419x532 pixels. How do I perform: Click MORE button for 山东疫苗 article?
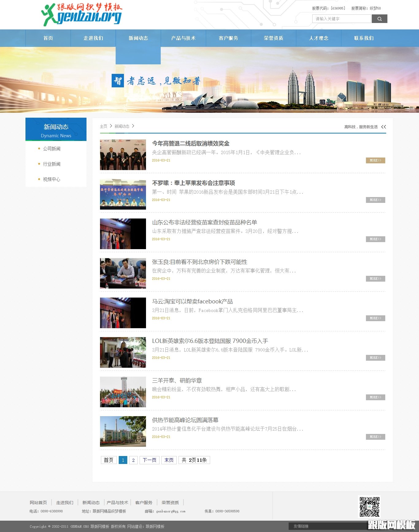pos(375,239)
